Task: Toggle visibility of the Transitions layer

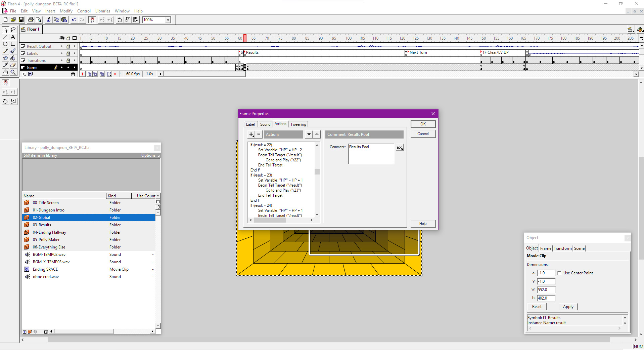Action: [x=62, y=61]
